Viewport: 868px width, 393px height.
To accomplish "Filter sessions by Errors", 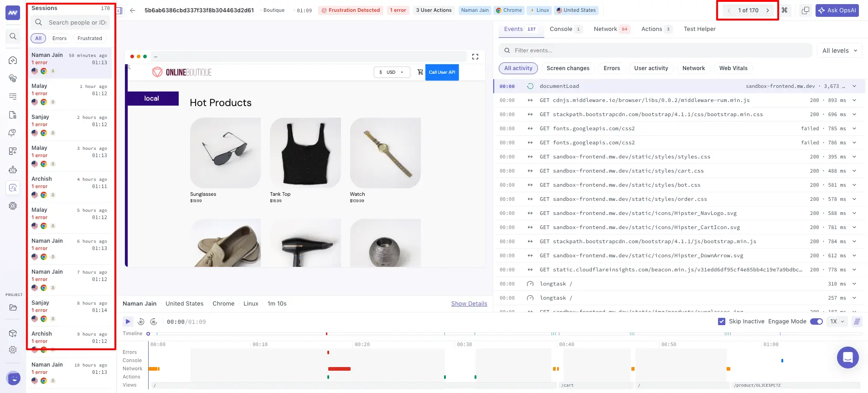I will pyautogui.click(x=59, y=38).
